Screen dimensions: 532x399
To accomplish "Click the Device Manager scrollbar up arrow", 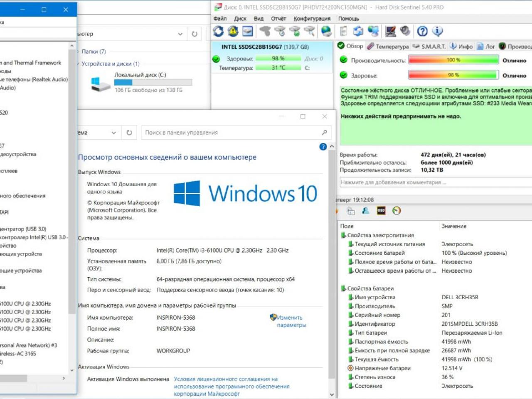I will point(72,46).
